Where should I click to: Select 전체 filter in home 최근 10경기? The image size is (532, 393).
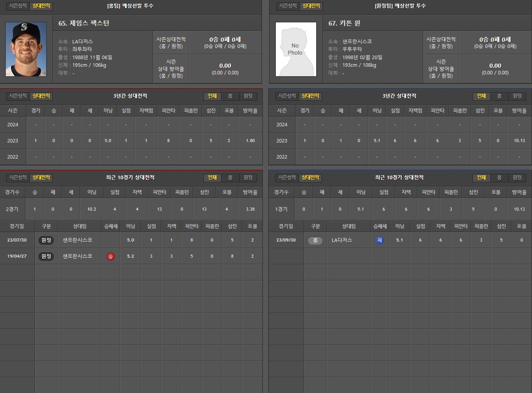[212, 177]
